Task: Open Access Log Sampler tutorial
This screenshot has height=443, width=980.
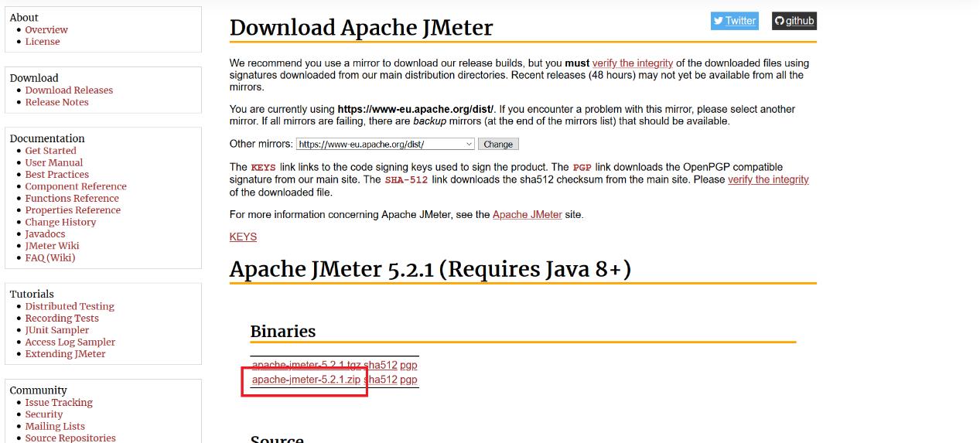Action: click(70, 342)
